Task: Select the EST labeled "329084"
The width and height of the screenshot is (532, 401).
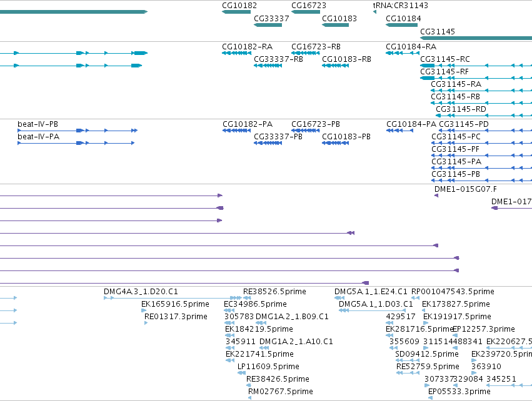Action: (x=468, y=380)
